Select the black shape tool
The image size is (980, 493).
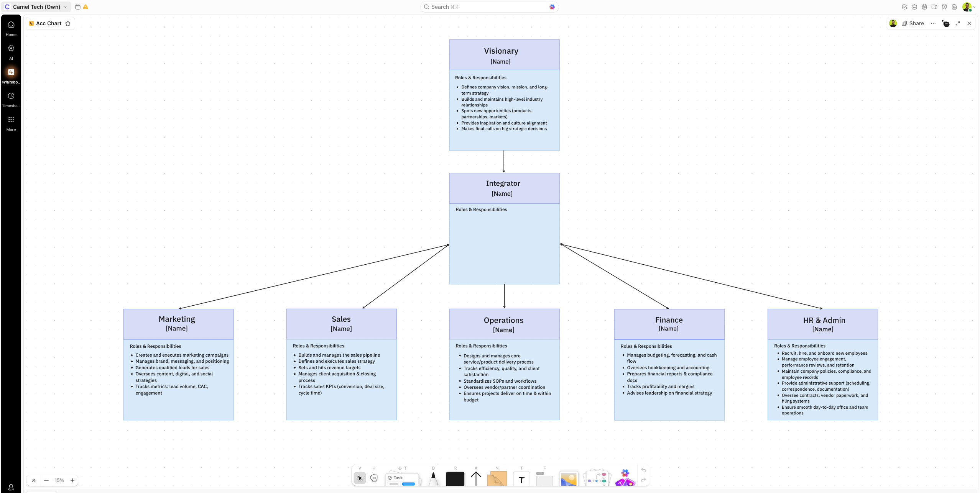click(455, 478)
